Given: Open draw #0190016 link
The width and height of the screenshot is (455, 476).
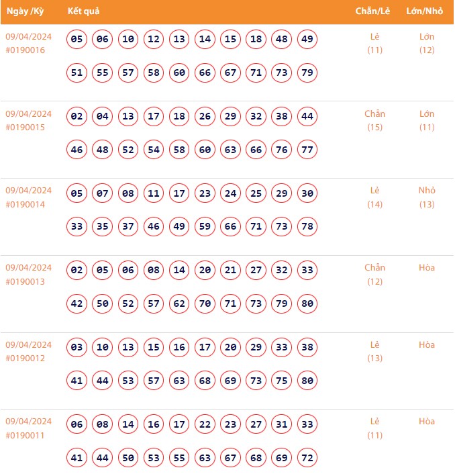Looking at the screenshot, I should click(x=26, y=50).
